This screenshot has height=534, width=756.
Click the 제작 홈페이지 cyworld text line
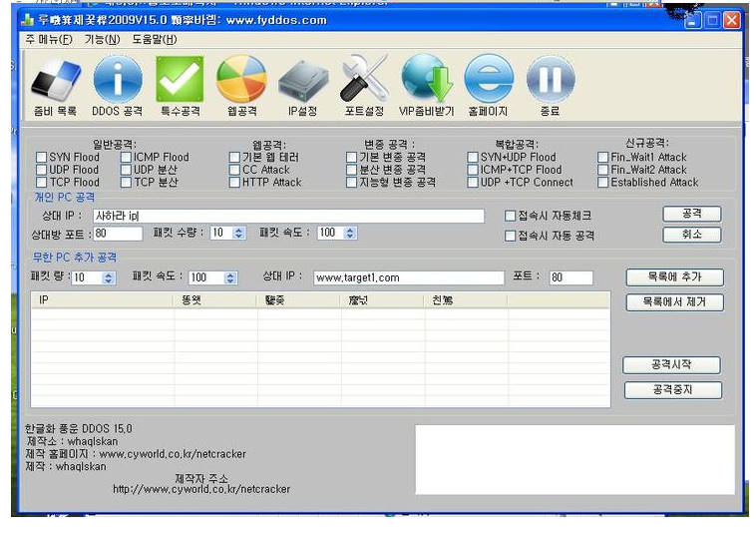pyautogui.click(x=136, y=454)
